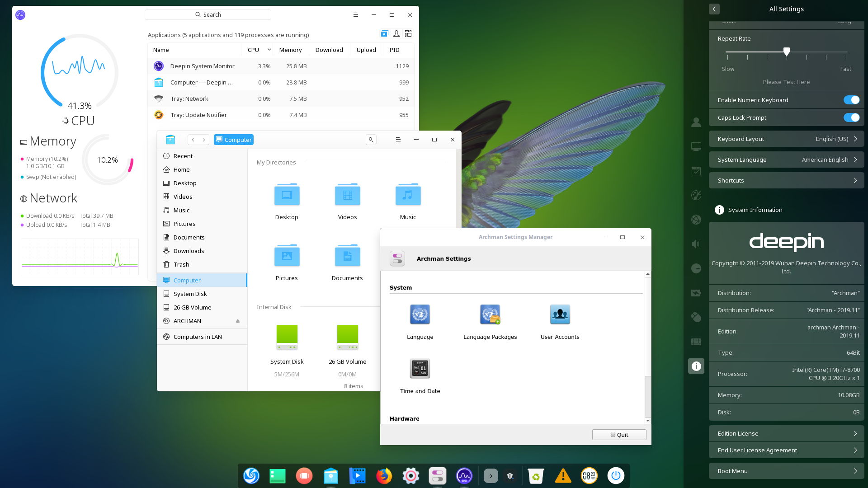Select Recent in file manager sidebar
Screen dimensions: 868x488
(x=202, y=156)
